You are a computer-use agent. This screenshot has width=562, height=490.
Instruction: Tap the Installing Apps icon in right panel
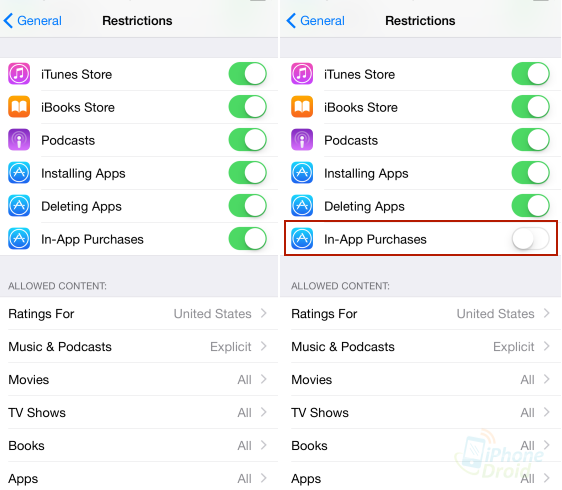tap(302, 173)
